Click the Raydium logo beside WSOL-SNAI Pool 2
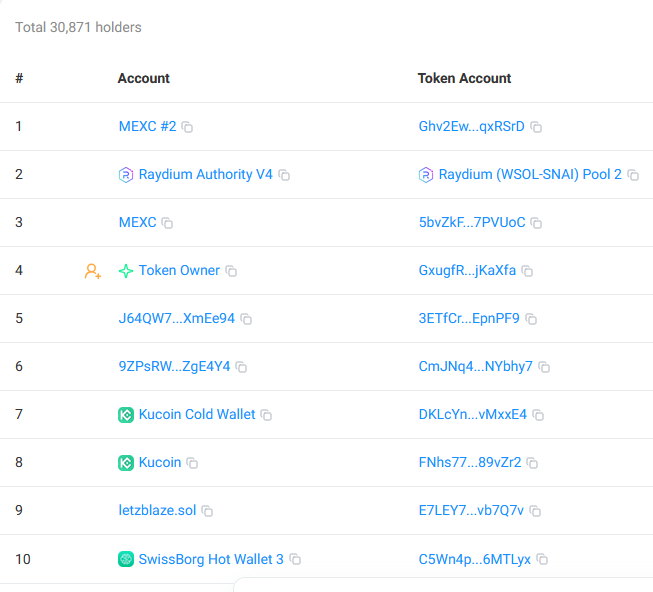Viewport: 653px width, 592px height. [426, 175]
